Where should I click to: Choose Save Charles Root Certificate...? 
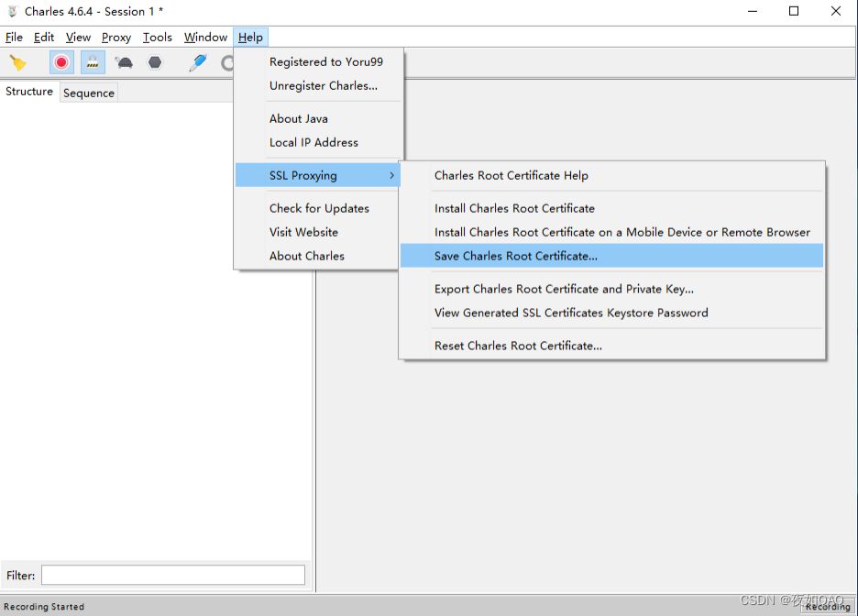611,256
